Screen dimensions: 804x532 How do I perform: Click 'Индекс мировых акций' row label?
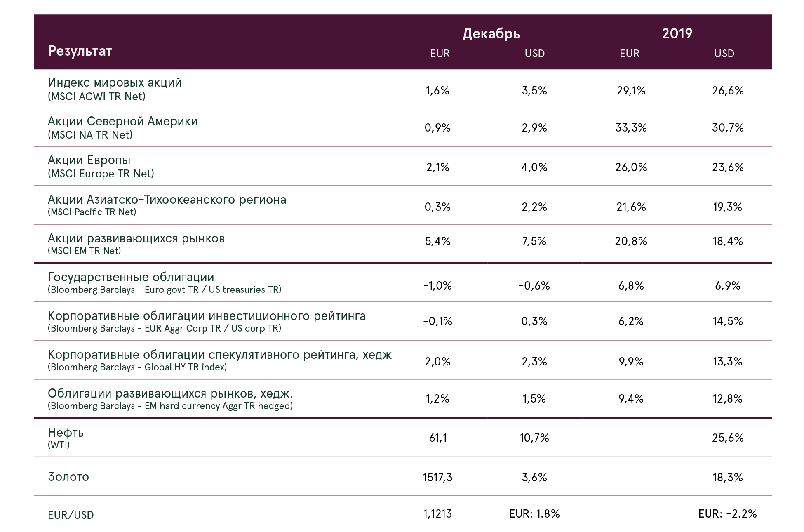click(x=115, y=82)
